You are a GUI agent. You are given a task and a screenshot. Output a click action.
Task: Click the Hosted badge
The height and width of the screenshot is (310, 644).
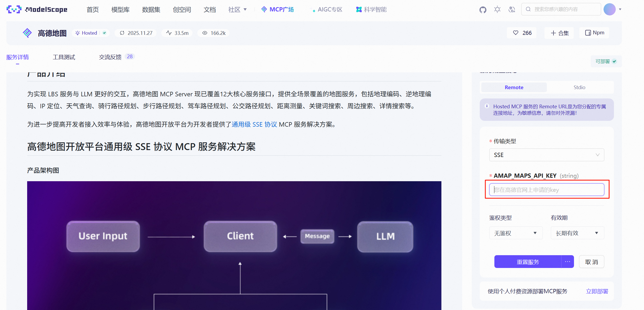click(91, 33)
